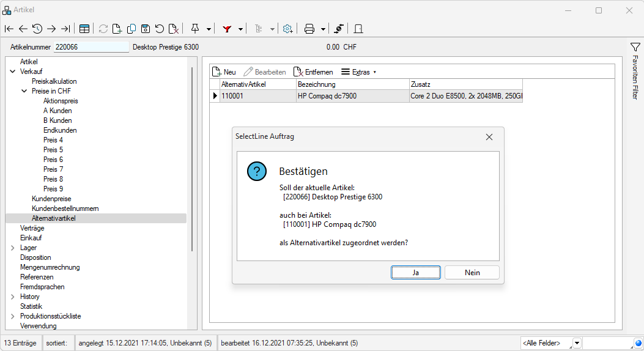Go to the previous record
Image resolution: width=644 pixels, height=351 pixels.
coord(23,29)
